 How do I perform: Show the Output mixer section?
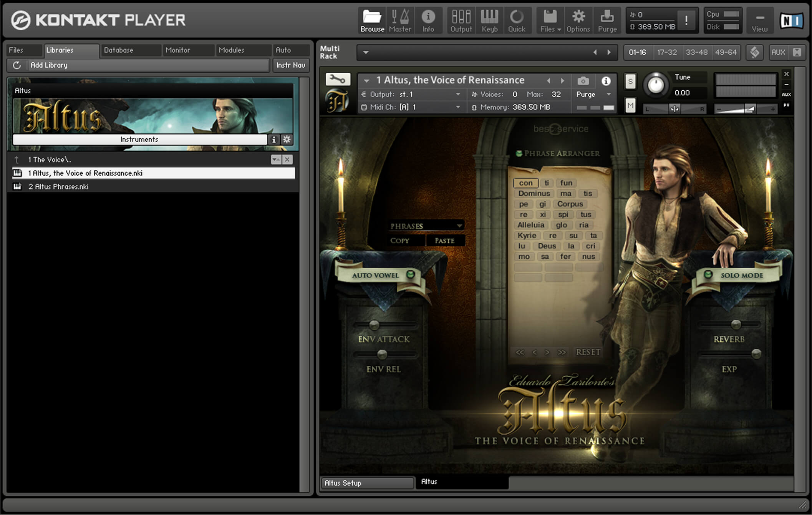[461, 20]
